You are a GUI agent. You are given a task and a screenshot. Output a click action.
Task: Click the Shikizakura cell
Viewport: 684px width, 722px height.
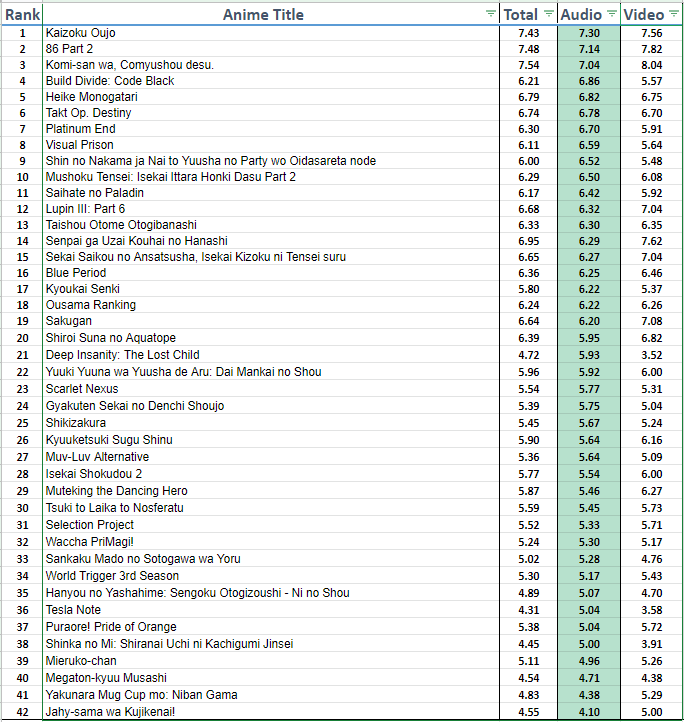click(271, 423)
